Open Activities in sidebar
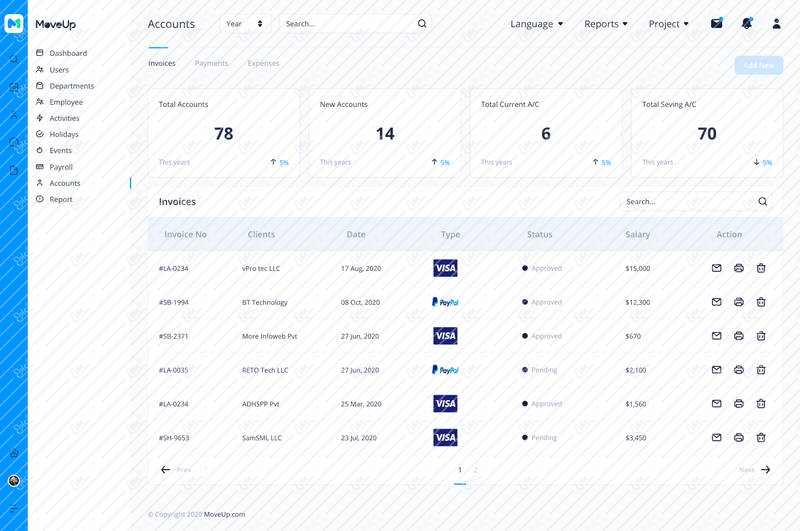This screenshot has width=800, height=531. point(58,118)
